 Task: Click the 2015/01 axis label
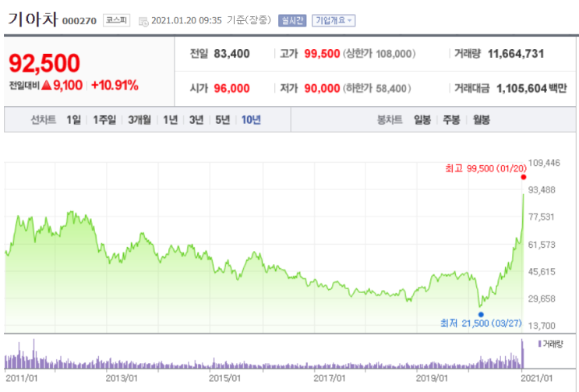224,378
